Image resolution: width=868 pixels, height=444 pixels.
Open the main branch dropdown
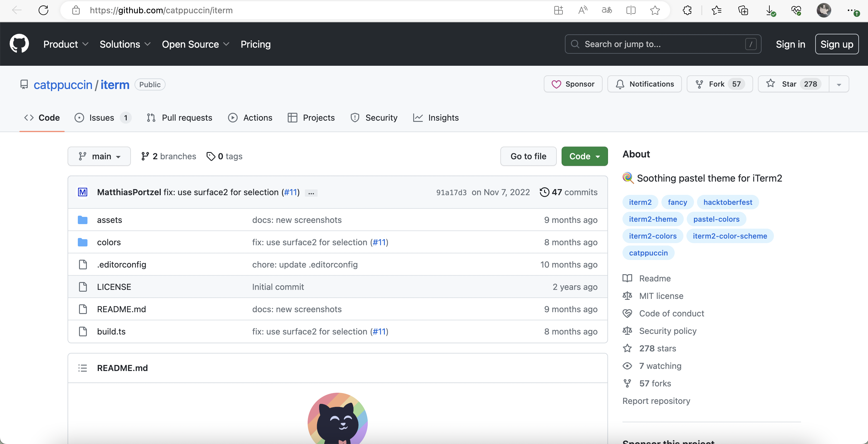click(99, 156)
